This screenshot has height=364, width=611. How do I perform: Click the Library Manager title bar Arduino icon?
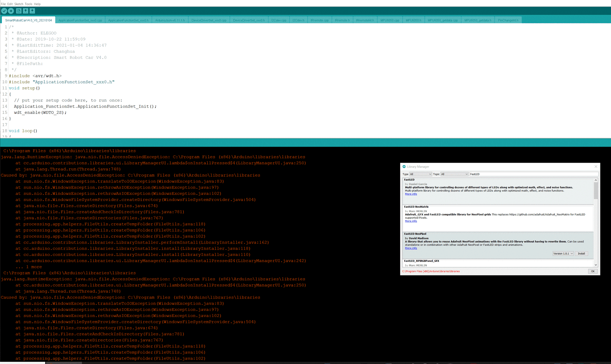point(404,167)
